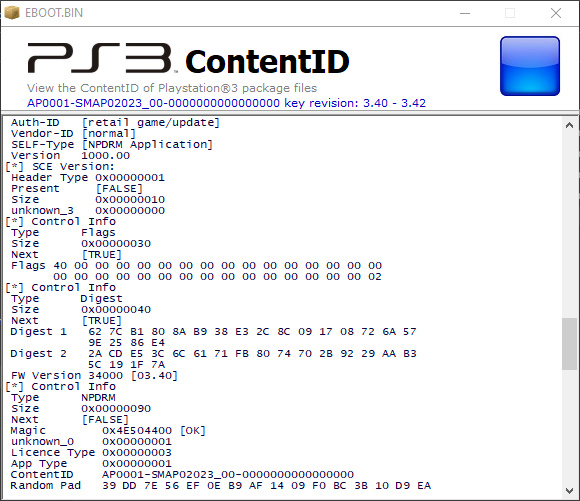The image size is (580, 501).
Task: Click the PS3 logo in the header
Action: 101,58
